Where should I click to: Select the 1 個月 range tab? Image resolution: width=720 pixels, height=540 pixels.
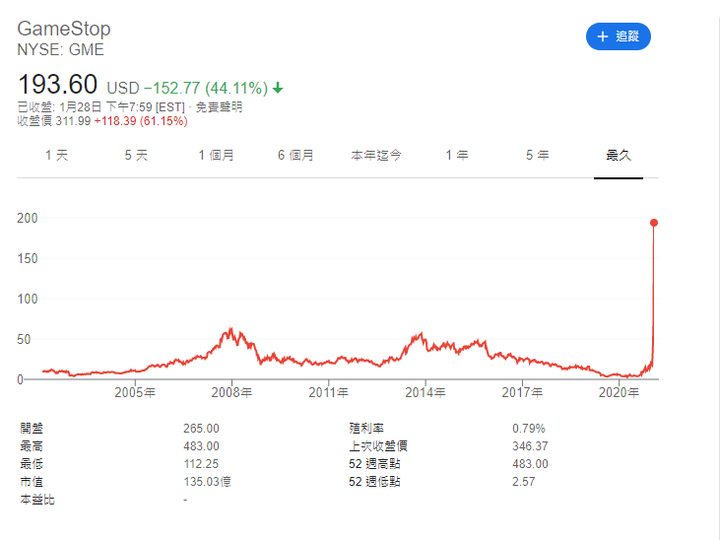click(216, 155)
